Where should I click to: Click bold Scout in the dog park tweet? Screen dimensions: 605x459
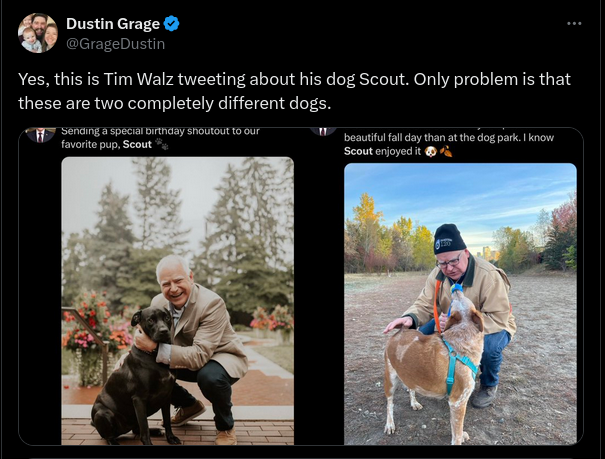(x=358, y=151)
